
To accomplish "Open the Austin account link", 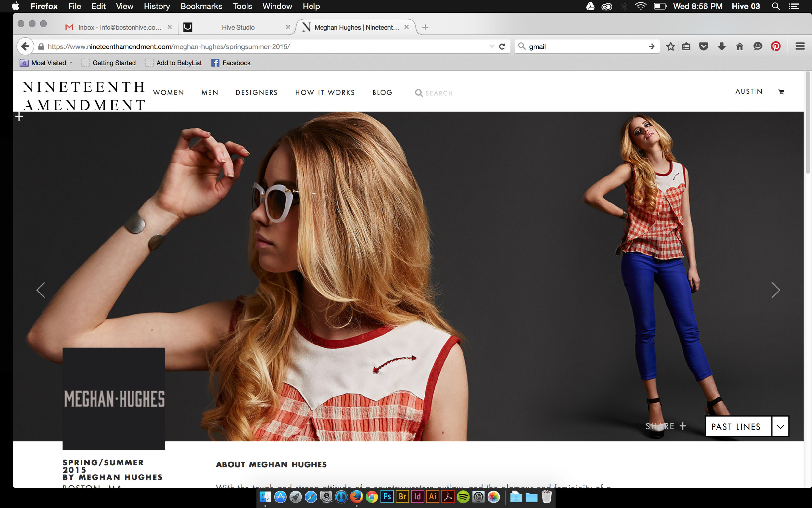I will (749, 91).
